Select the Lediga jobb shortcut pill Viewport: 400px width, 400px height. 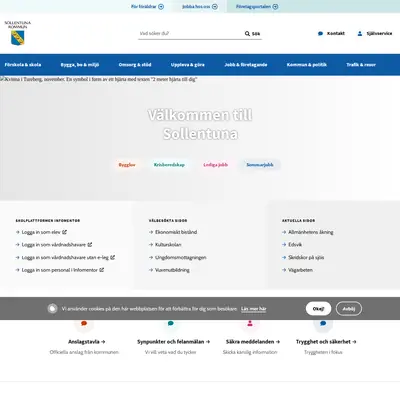tap(215, 165)
